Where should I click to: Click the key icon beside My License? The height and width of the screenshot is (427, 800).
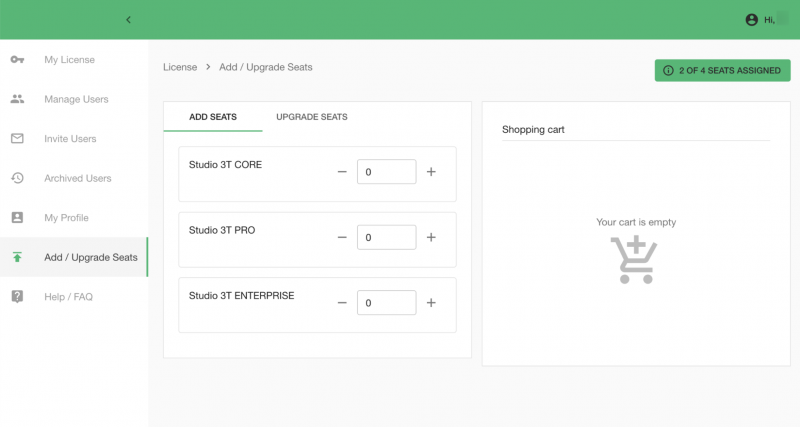tap(17, 60)
